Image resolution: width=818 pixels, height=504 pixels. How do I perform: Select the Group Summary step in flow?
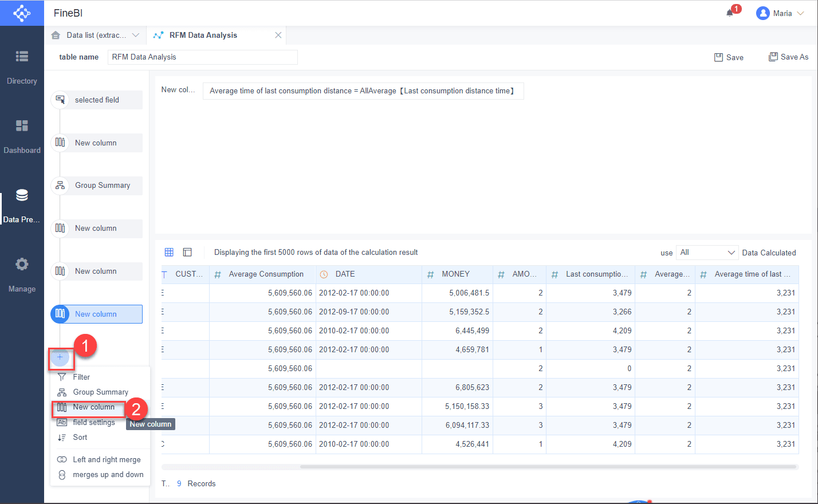(97, 186)
